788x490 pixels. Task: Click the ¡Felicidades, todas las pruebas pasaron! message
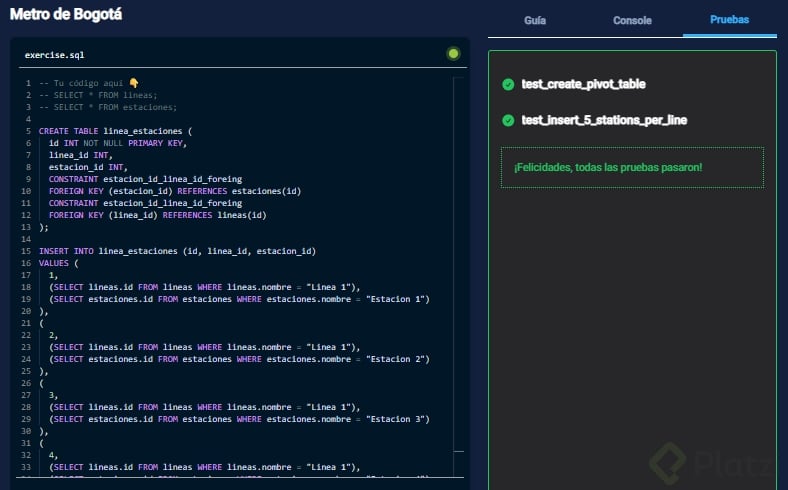tap(608, 167)
